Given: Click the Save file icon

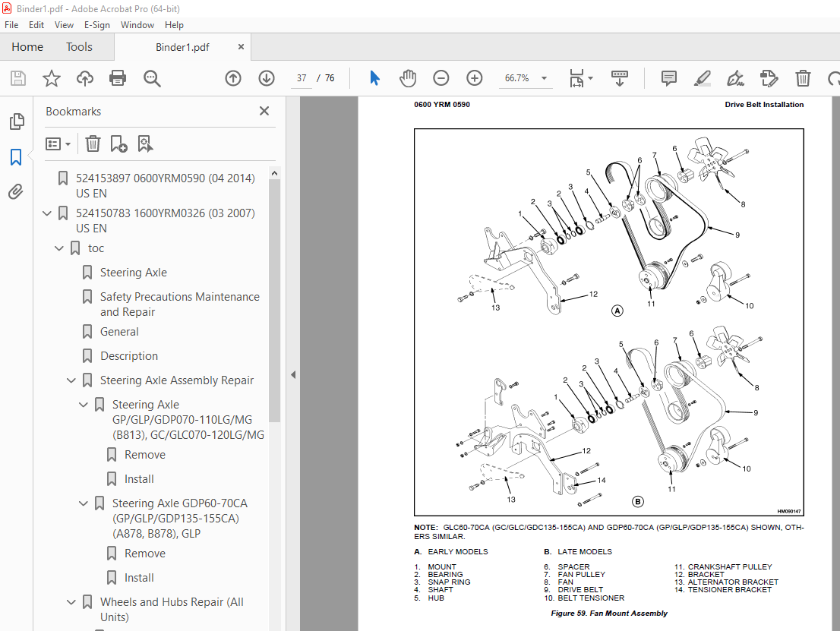Looking at the screenshot, I should pos(18,78).
